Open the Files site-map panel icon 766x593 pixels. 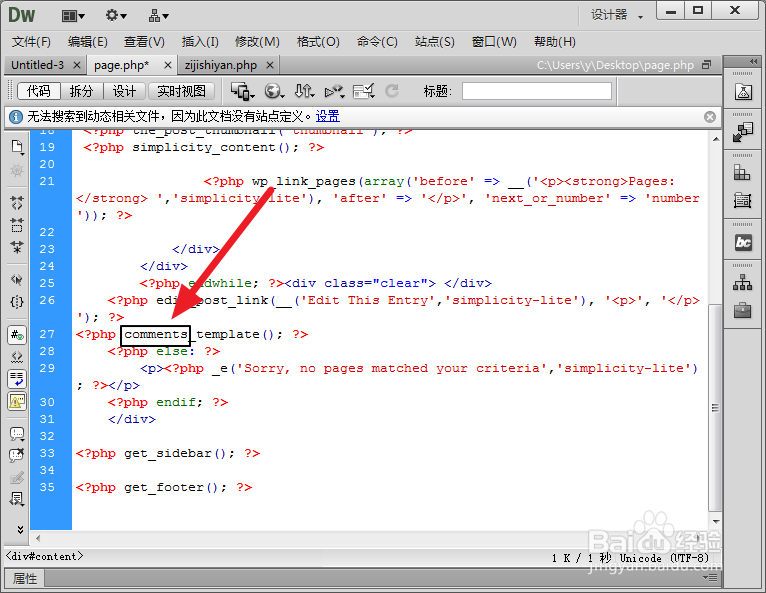743,282
